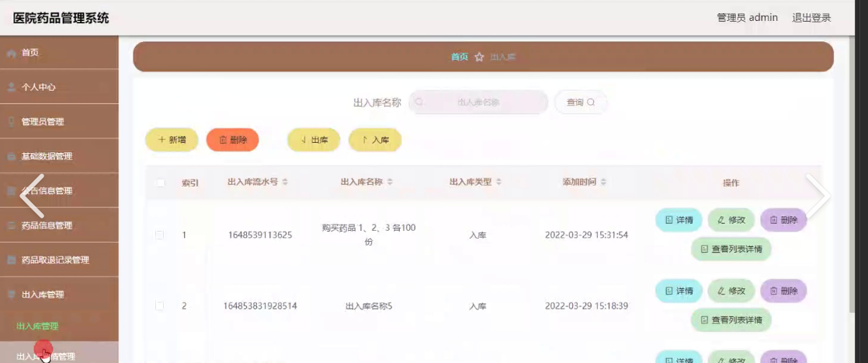Image resolution: width=868 pixels, height=363 pixels.
Task: Click purple 删除 for row 1648539113625
Action: 783,220
